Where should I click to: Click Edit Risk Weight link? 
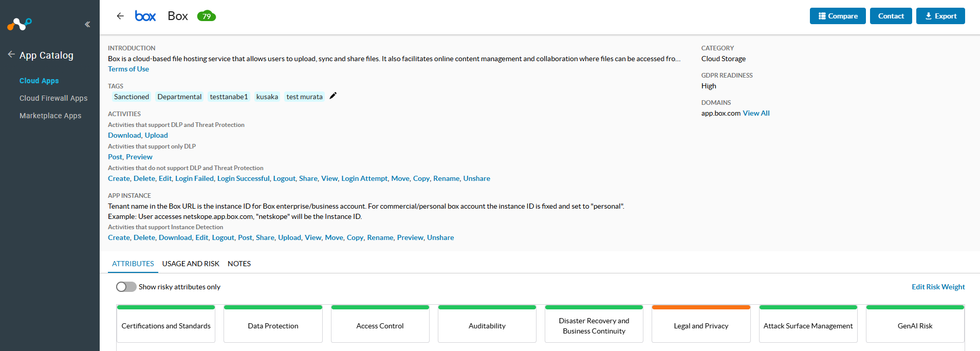click(x=938, y=287)
